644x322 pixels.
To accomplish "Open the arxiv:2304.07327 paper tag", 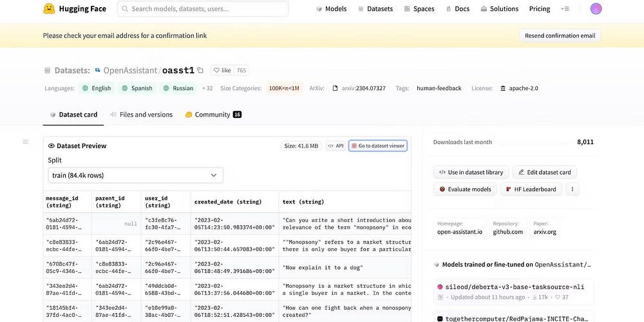I will coord(359,88).
